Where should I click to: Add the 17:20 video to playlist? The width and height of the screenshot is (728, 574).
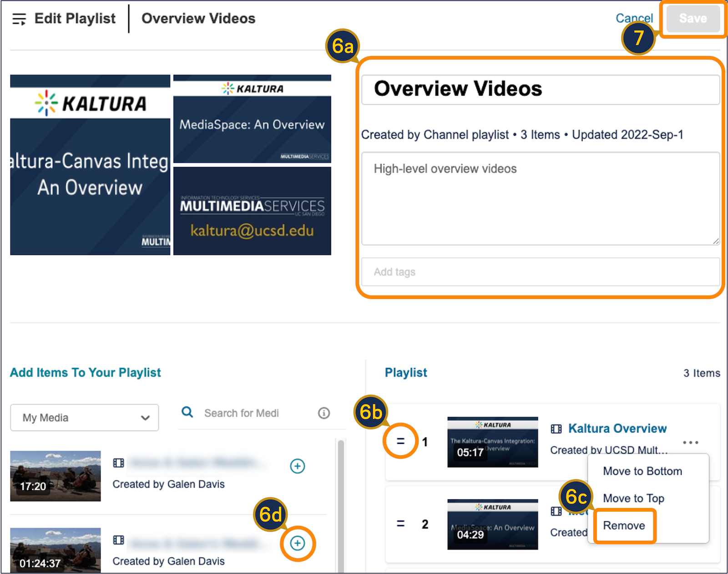tap(298, 466)
